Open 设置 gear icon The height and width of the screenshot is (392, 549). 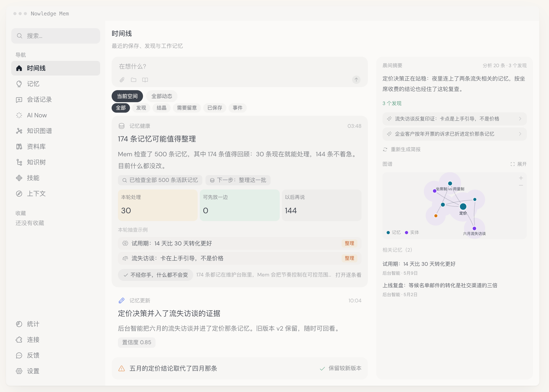(x=55, y=371)
